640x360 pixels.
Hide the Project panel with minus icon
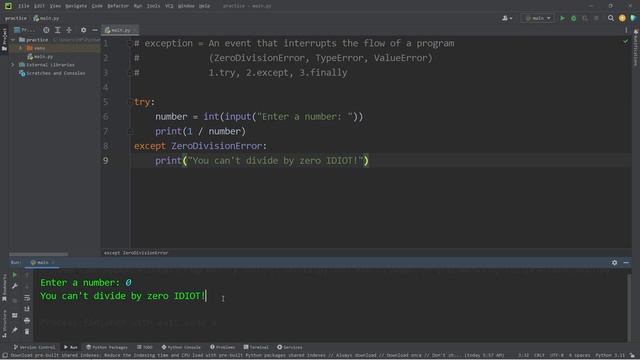pyautogui.click(x=95, y=30)
